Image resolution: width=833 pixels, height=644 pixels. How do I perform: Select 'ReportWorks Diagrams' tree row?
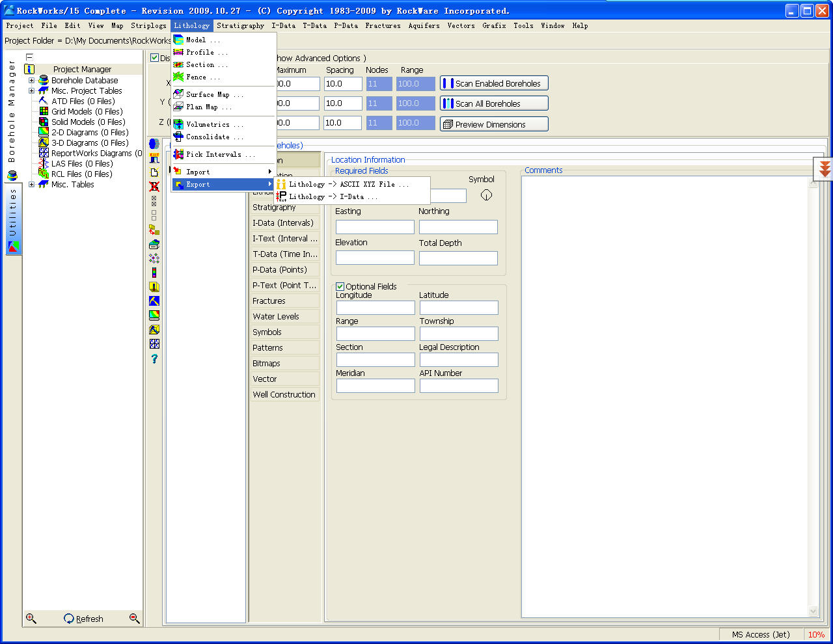pos(90,154)
